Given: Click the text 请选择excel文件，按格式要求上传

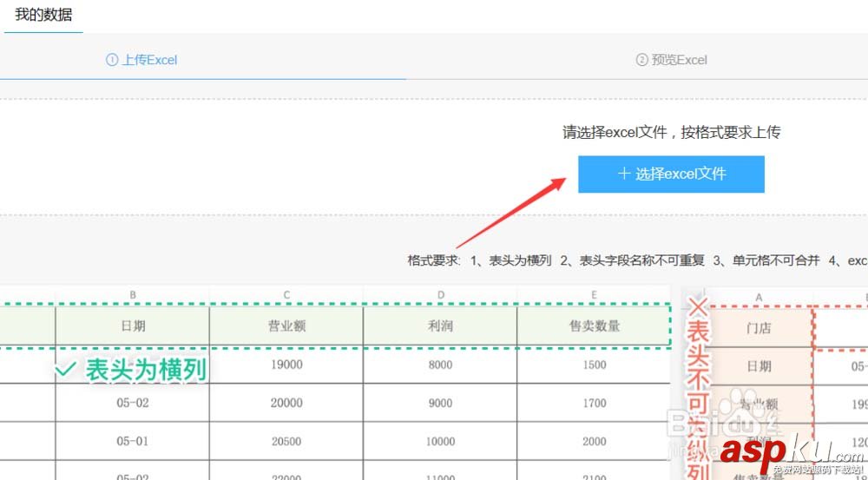Looking at the screenshot, I should click(x=671, y=132).
